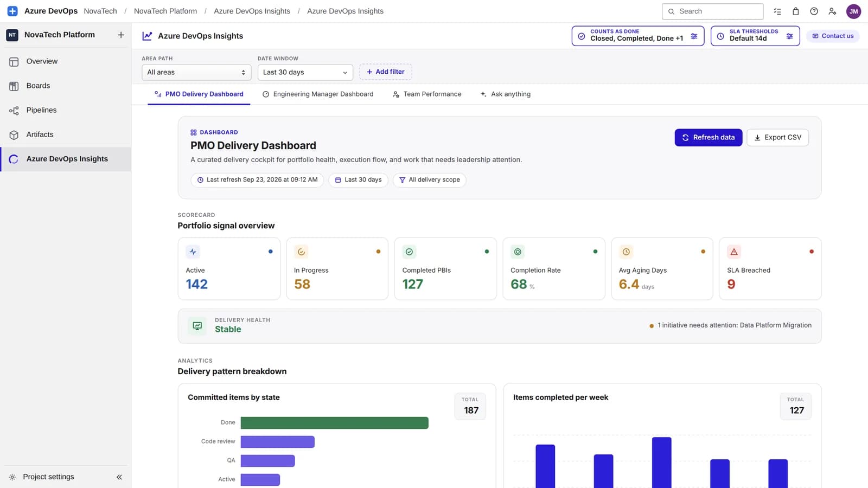Click the Delivery Health monitor icon
The height and width of the screenshot is (488, 868).
(197, 326)
